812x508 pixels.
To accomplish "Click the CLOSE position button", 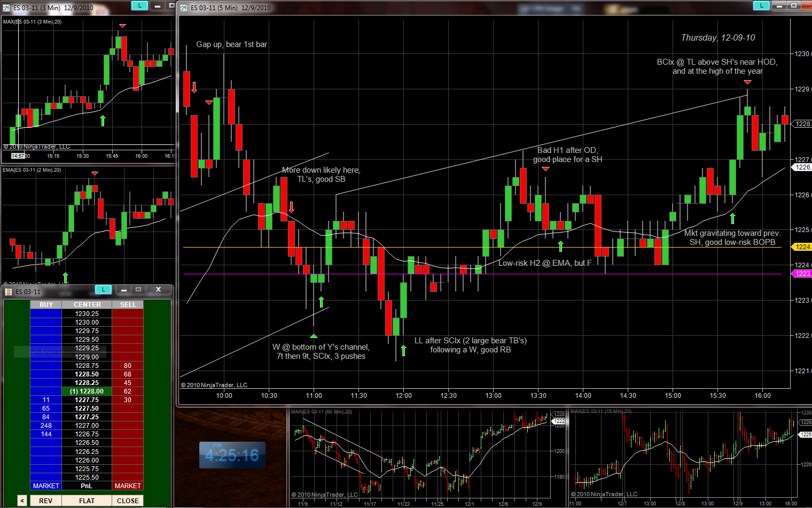I will [x=128, y=501].
